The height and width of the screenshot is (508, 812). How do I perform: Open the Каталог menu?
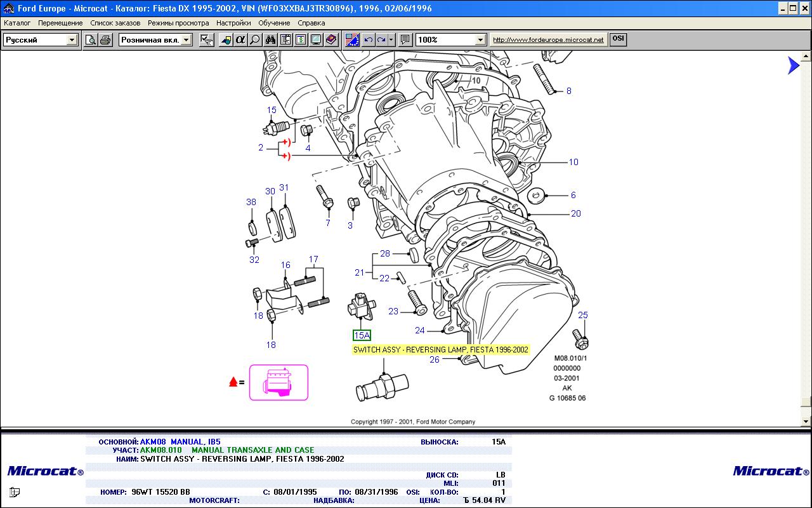pos(17,23)
